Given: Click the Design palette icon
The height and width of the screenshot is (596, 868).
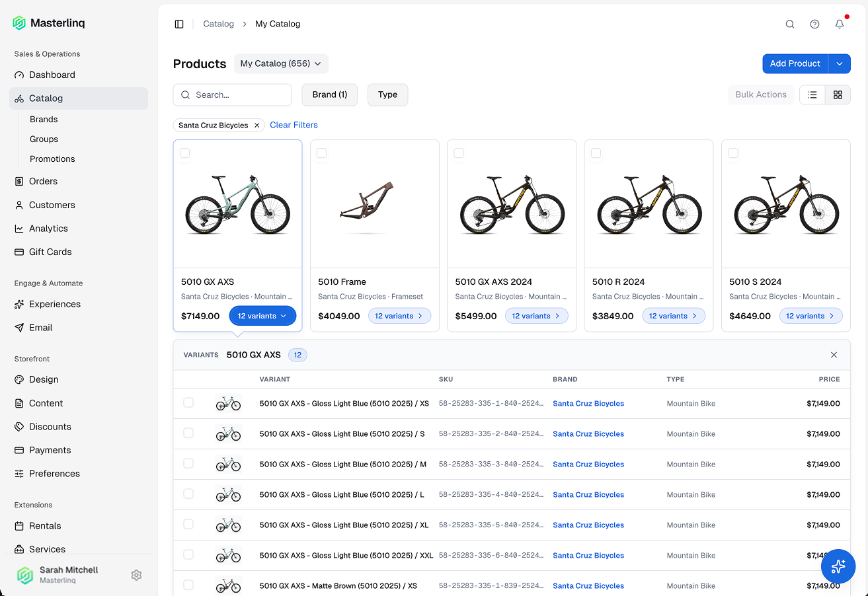Looking at the screenshot, I should pos(19,379).
